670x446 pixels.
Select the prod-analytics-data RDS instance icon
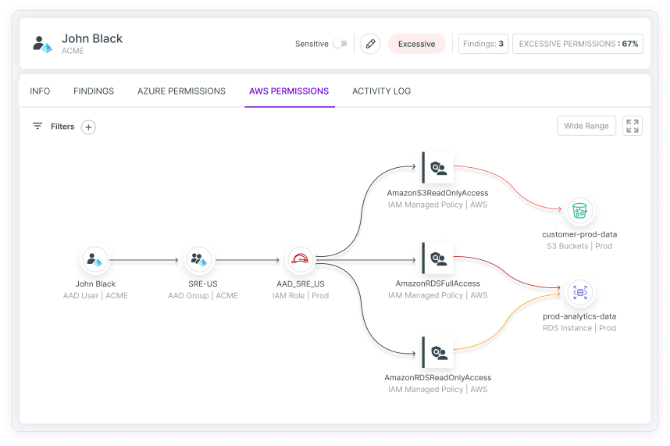[x=578, y=292]
